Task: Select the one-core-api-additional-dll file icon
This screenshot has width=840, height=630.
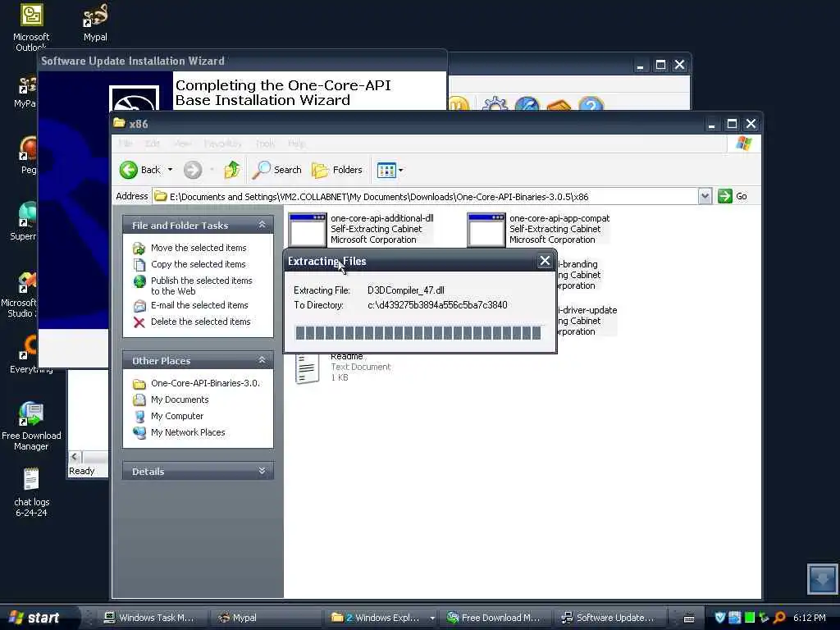Action: point(307,230)
